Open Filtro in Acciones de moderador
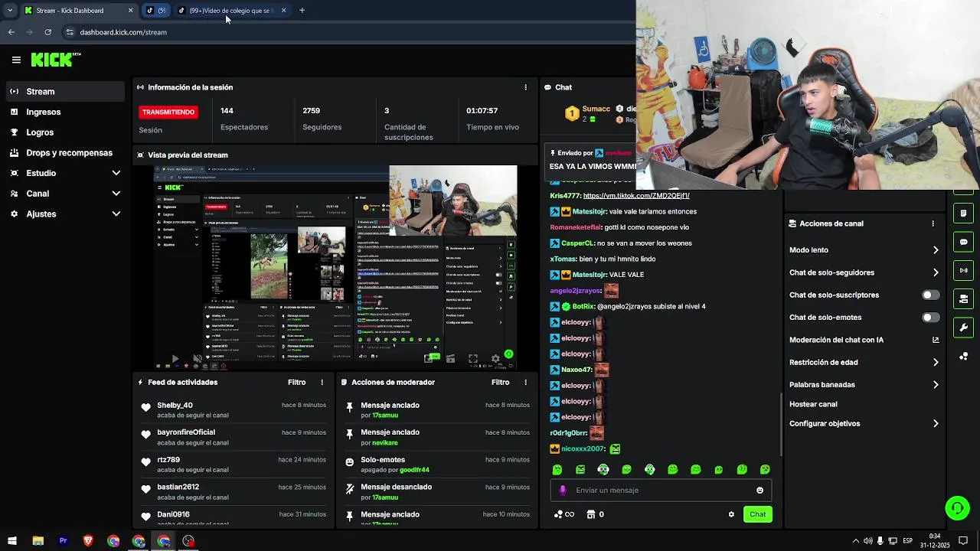This screenshot has height=551, width=980. click(500, 382)
